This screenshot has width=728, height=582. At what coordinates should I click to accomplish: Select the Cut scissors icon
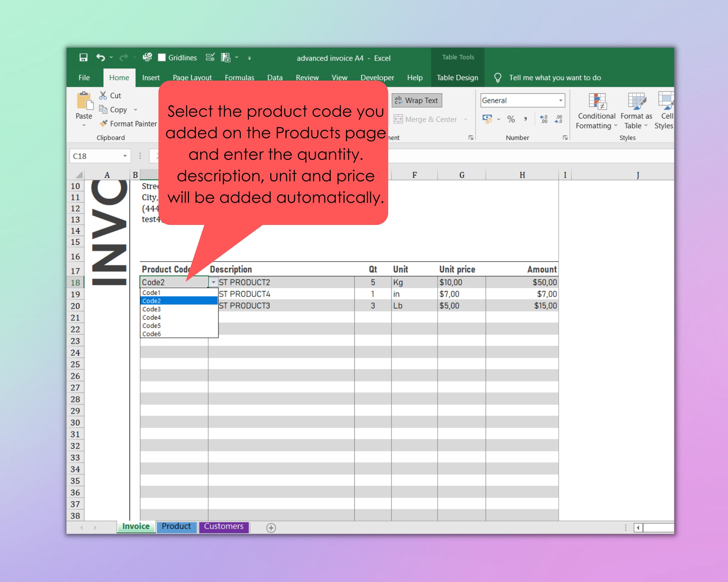pyautogui.click(x=103, y=95)
